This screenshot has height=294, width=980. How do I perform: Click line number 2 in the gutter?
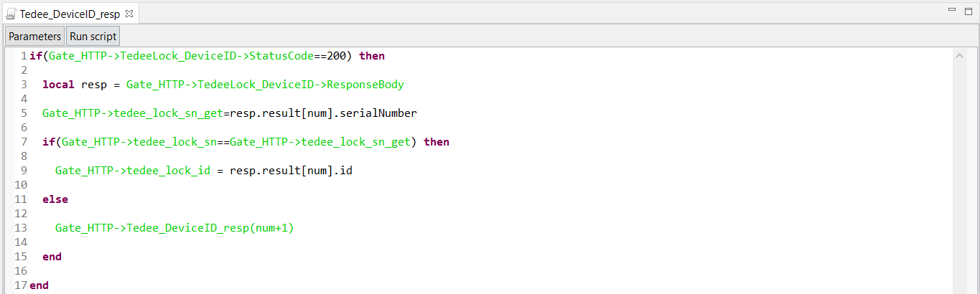click(x=24, y=70)
